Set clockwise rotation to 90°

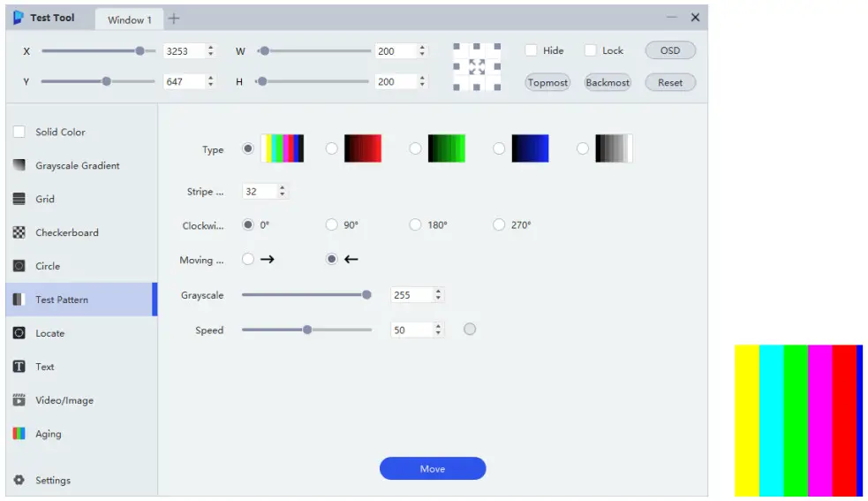pyautogui.click(x=332, y=225)
